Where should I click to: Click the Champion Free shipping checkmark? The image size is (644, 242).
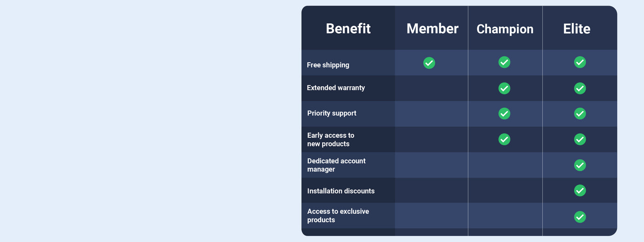[505, 62]
